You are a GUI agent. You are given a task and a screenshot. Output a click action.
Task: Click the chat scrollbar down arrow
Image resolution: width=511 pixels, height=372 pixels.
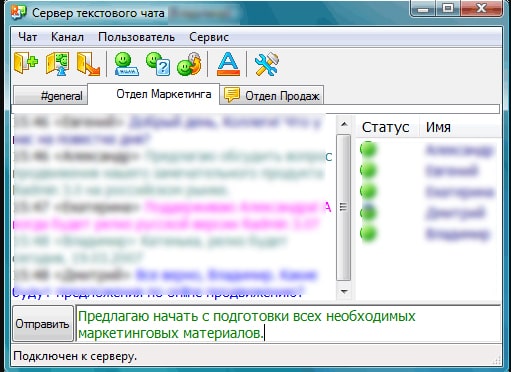click(x=344, y=291)
